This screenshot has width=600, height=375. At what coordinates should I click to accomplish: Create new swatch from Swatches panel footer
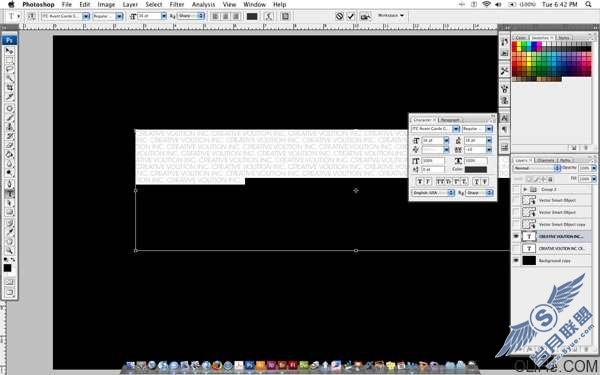(x=574, y=148)
